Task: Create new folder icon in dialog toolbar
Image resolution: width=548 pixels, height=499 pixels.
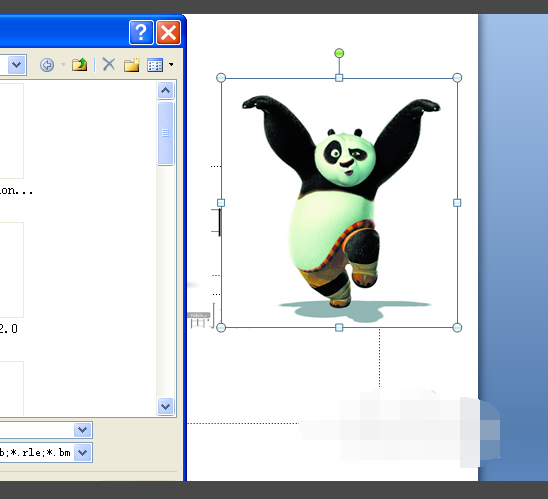Action: (132, 65)
